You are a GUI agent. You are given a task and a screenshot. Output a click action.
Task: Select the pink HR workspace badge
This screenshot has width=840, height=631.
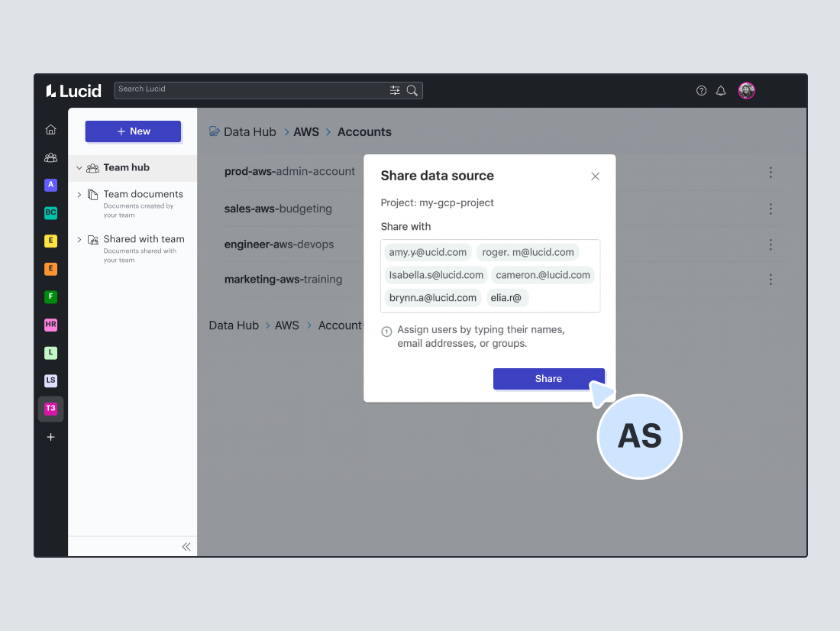point(51,325)
